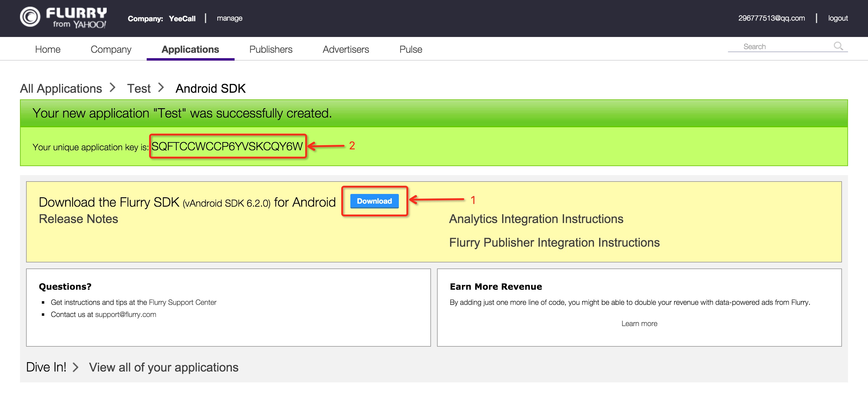868x400 pixels.
Task: Open the Test breadcrumb link
Action: tap(139, 88)
